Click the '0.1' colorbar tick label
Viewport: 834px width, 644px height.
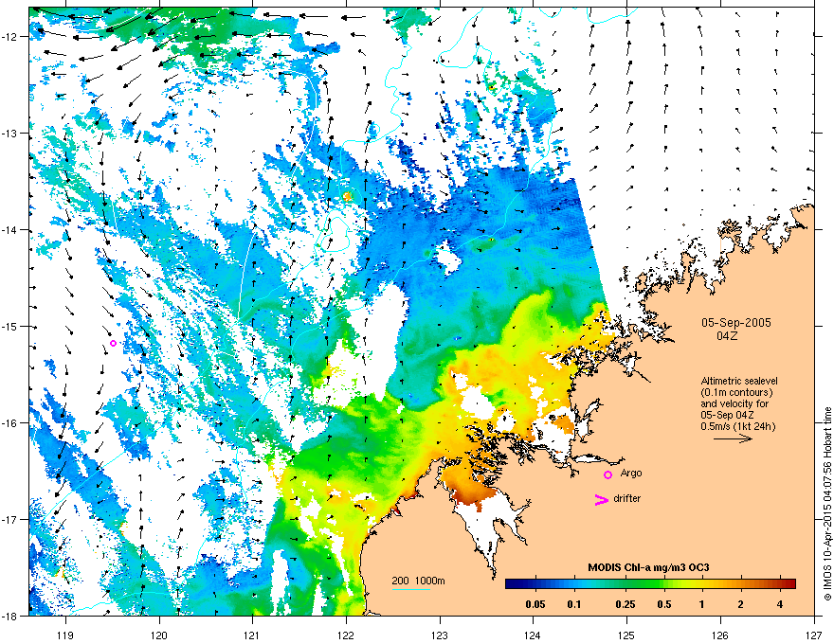(574, 604)
